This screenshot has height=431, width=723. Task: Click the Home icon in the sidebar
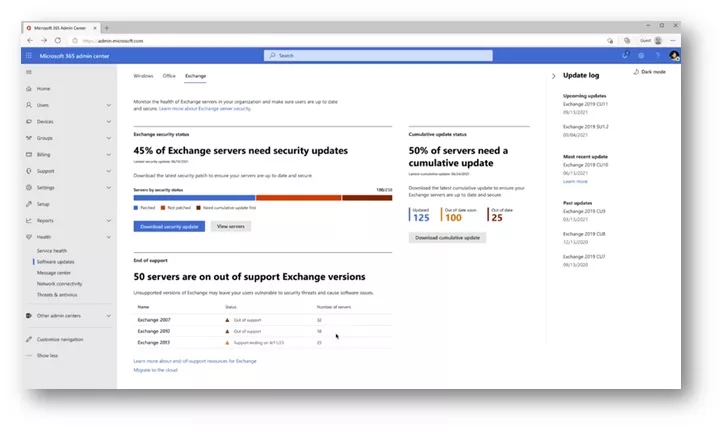tap(29, 89)
